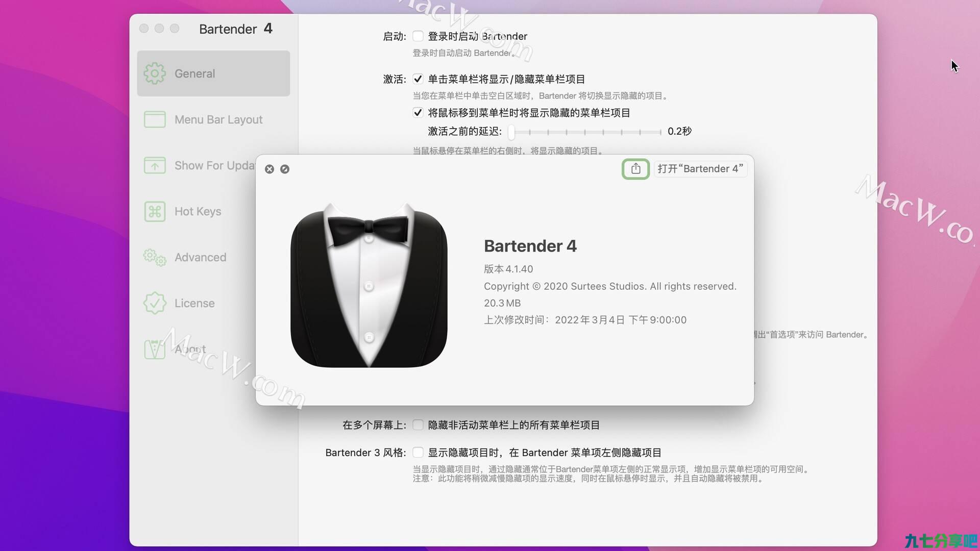Click the Bartender 4 window title
The image size is (980, 551).
(236, 29)
